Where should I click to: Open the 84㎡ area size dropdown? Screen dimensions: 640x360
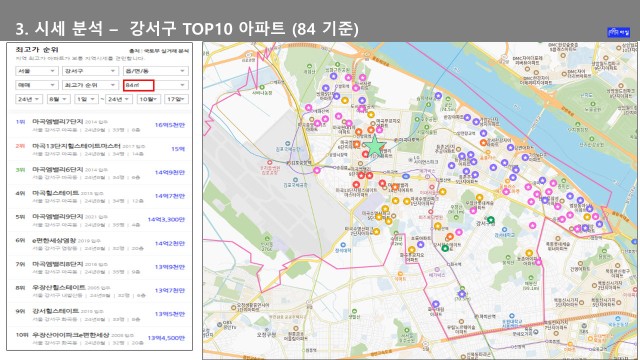pyautogui.click(x=156, y=85)
